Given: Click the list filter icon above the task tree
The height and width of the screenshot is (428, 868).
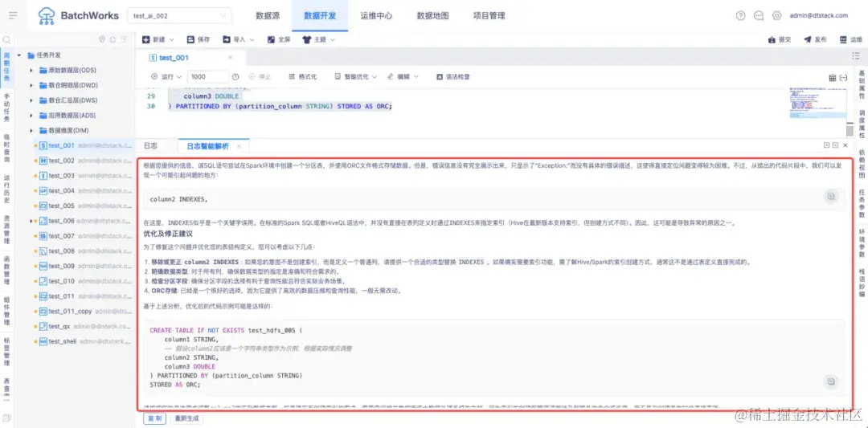Looking at the screenshot, I should point(124,40).
